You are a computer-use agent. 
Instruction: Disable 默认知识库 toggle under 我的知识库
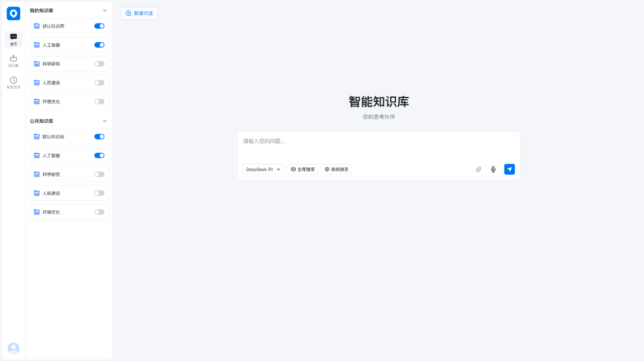click(x=99, y=26)
